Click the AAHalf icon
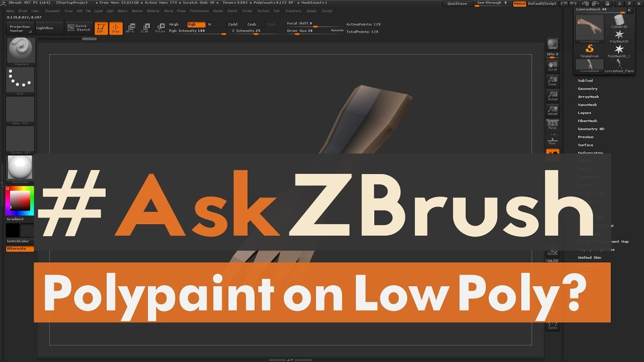644x362 pixels. 552,110
